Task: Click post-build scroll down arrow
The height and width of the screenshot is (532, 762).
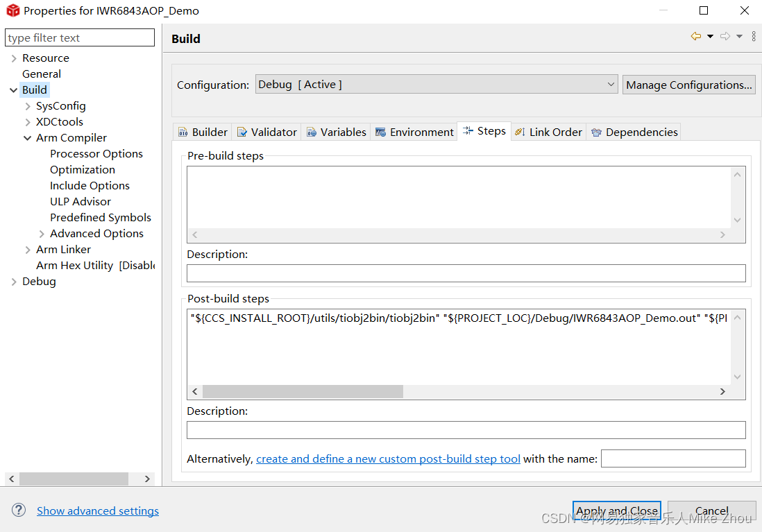Action: (x=737, y=377)
